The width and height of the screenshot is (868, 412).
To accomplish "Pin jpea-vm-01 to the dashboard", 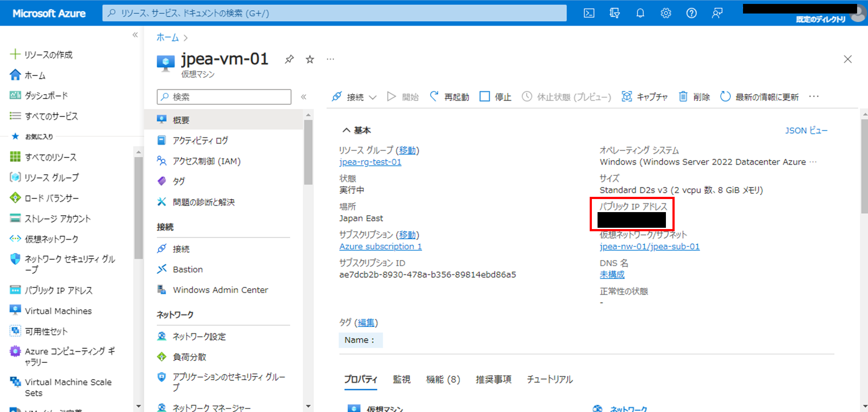I will click(289, 59).
